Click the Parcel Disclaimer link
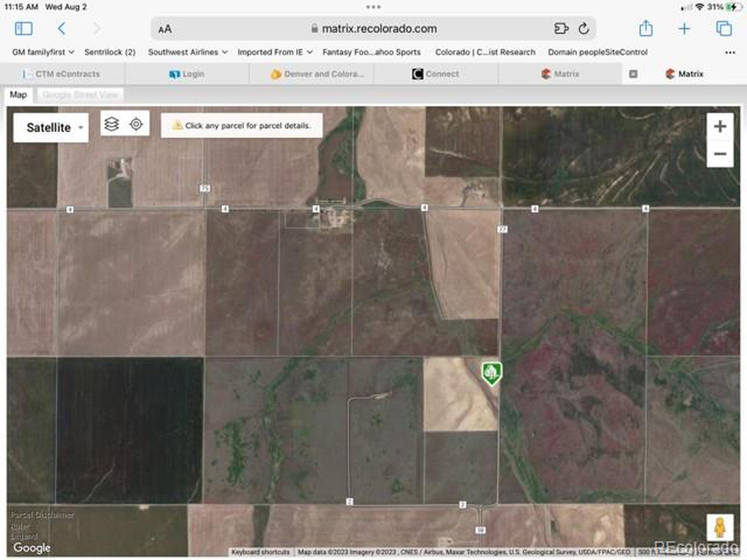This screenshot has width=747, height=560. (x=42, y=515)
